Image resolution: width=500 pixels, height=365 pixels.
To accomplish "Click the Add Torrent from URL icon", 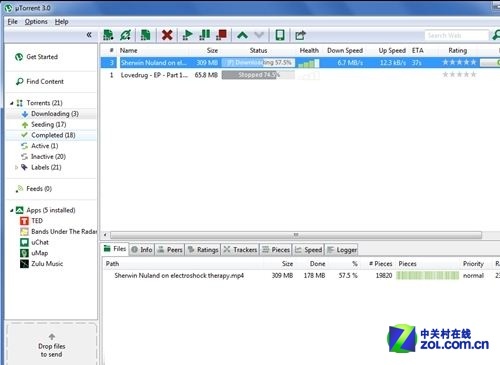I will point(126,35).
